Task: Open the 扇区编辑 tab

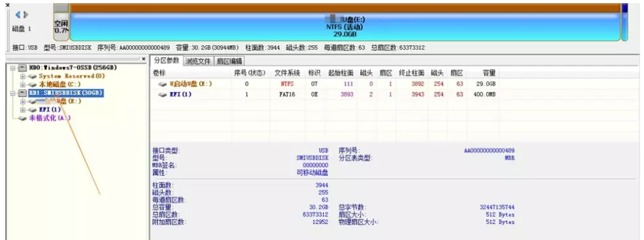Action: [x=229, y=61]
